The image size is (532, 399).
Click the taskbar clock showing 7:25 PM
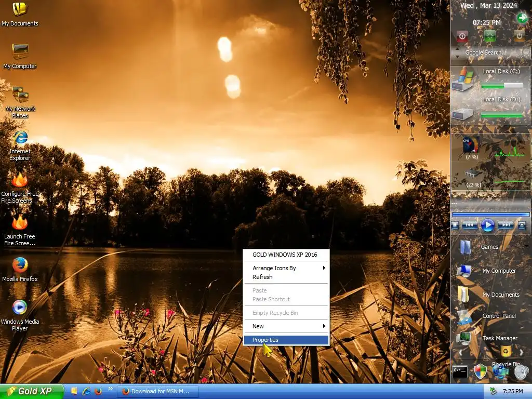pos(513,391)
